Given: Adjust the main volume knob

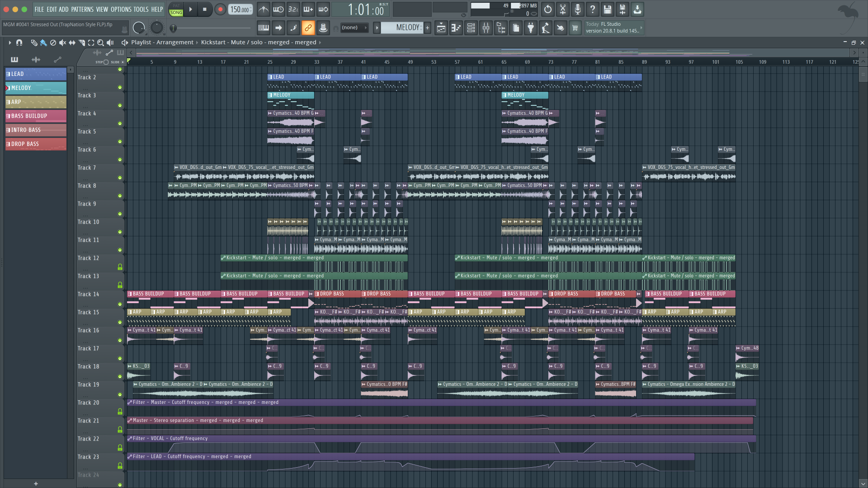Looking at the screenshot, I should pyautogui.click(x=139, y=28).
